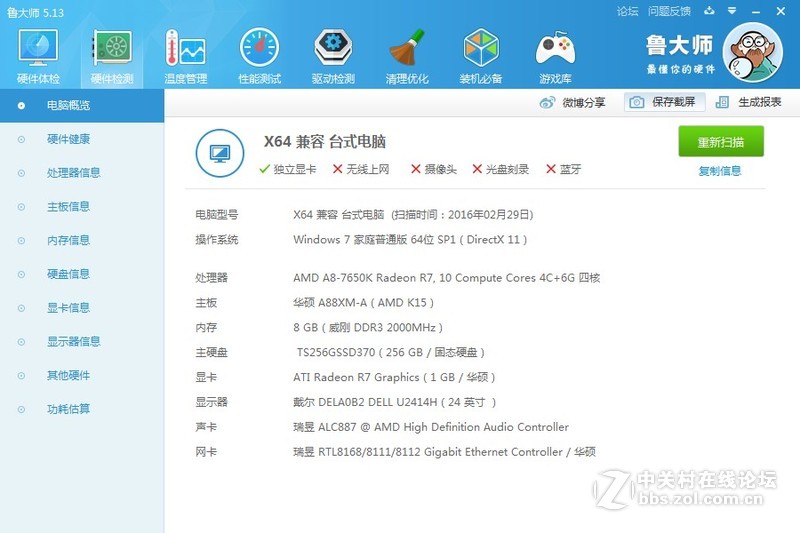
Task: Click the 蓝牙 status indicator
Action: coord(564,169)
